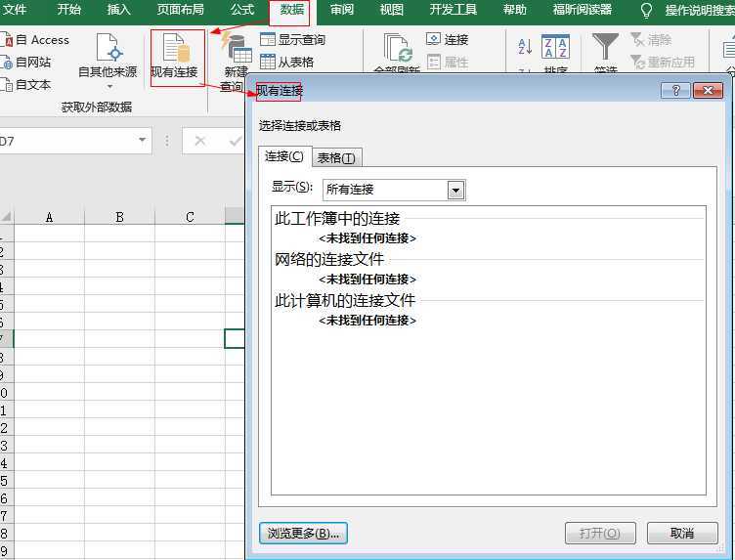Viewport: 735px width, 560px height.
Task: Click the 筛选 filter funnel icon
Action: tap(605, 47)
